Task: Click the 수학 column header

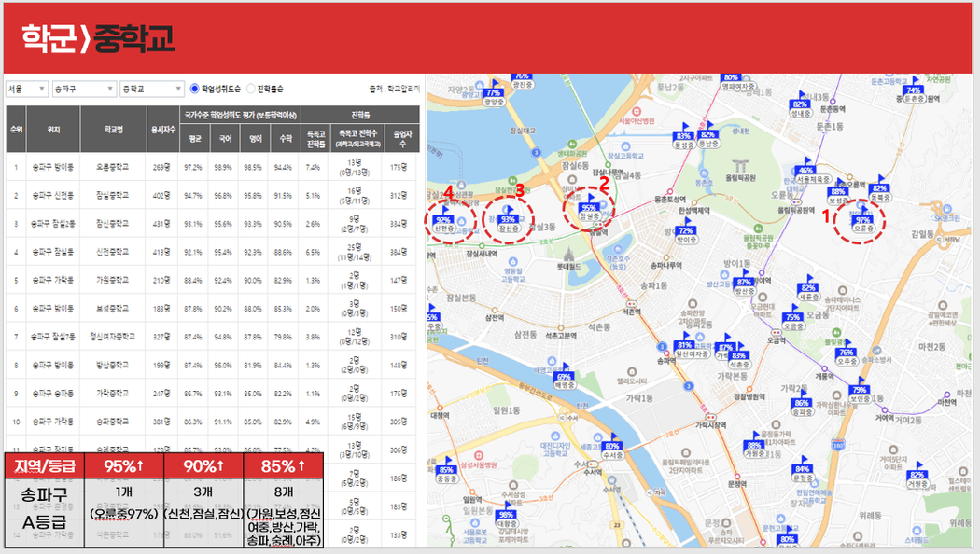Action: coord(285,138)
